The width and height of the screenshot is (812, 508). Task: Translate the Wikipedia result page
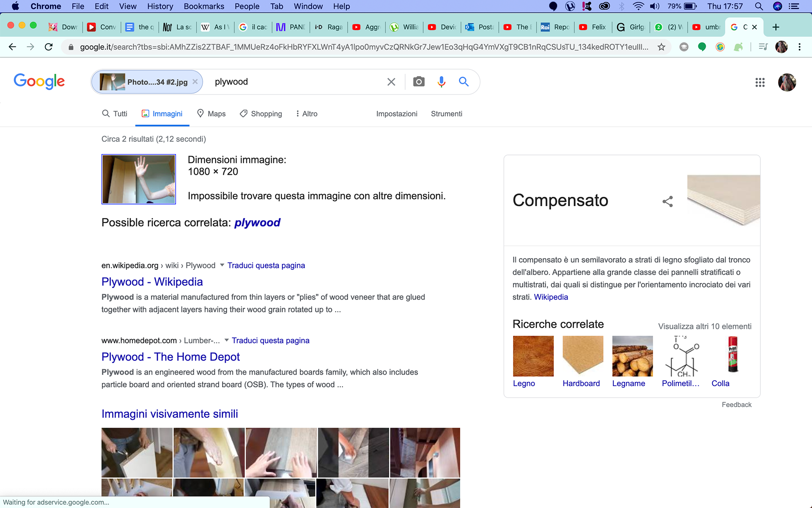(x=266, y=265)
